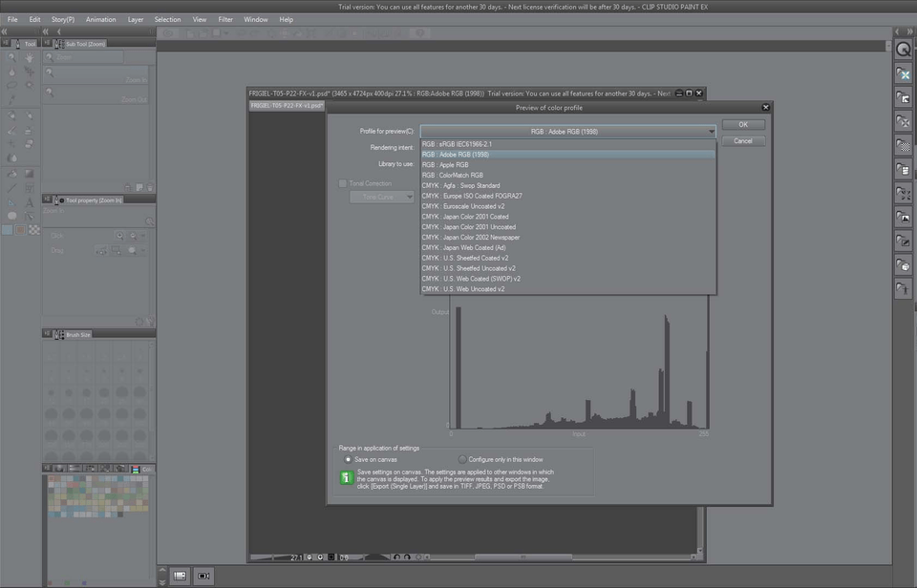The width and height of the screenshot is (917, 588).
Task: Click the main drawing color swatch
Action: click(x=9, y=230)
